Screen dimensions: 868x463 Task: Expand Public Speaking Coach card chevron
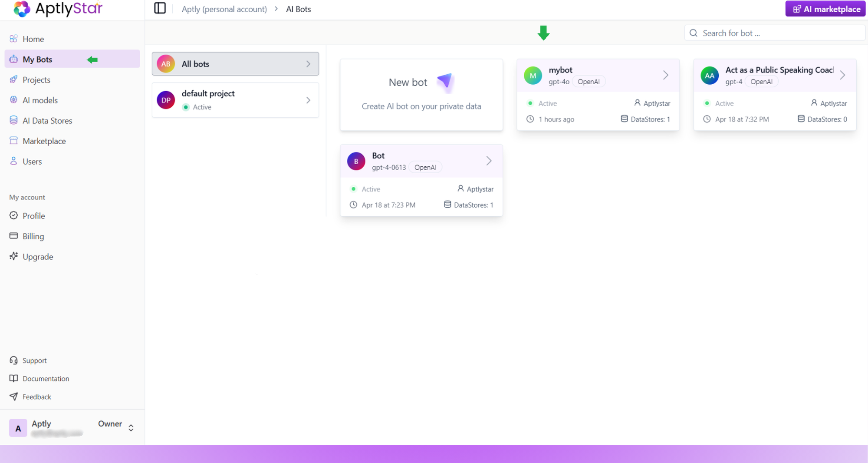(x=842, y=75)
